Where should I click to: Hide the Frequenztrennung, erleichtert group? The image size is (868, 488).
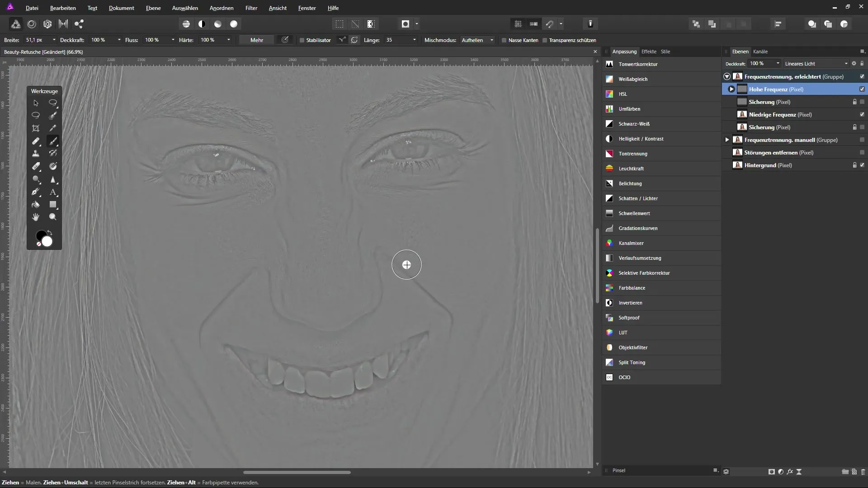point(862,76)
